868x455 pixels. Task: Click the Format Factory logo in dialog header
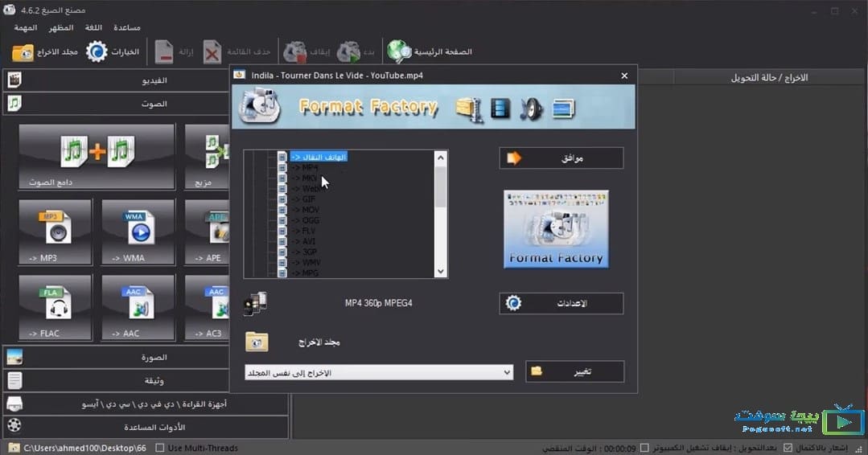click(x=260, y=106)
